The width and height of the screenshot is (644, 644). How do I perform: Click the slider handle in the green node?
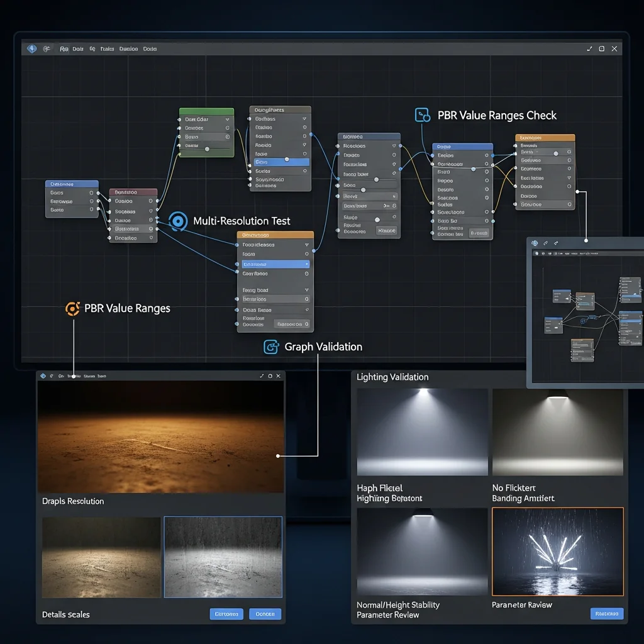point(207,149)
